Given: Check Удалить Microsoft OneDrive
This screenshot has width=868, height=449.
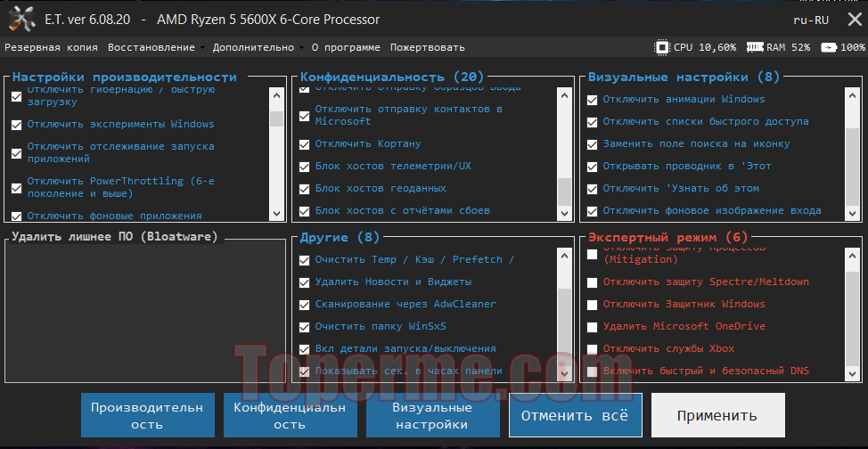Looking at the screenshot, I should (593, 327).
